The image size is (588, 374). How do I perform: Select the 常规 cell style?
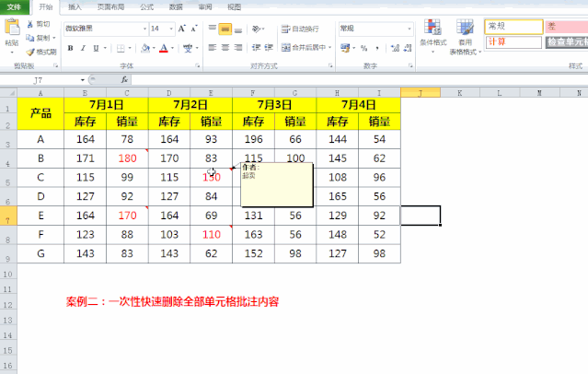pyautogui.click(x=513, y=27)
